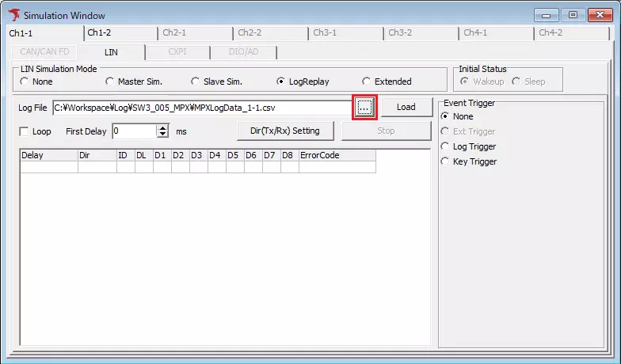Click the Log File path field

tap(202, 107)
